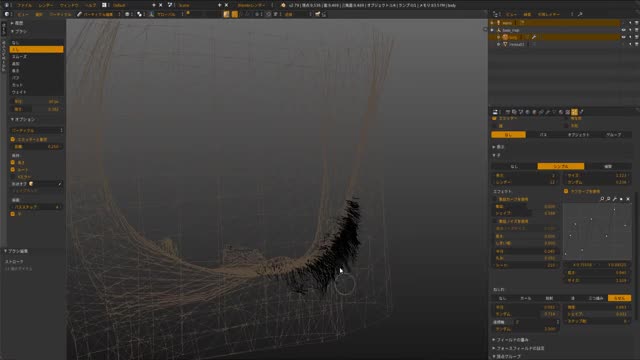
Task: Click the zoom in icon above curve editor
Action: point(602,199)
